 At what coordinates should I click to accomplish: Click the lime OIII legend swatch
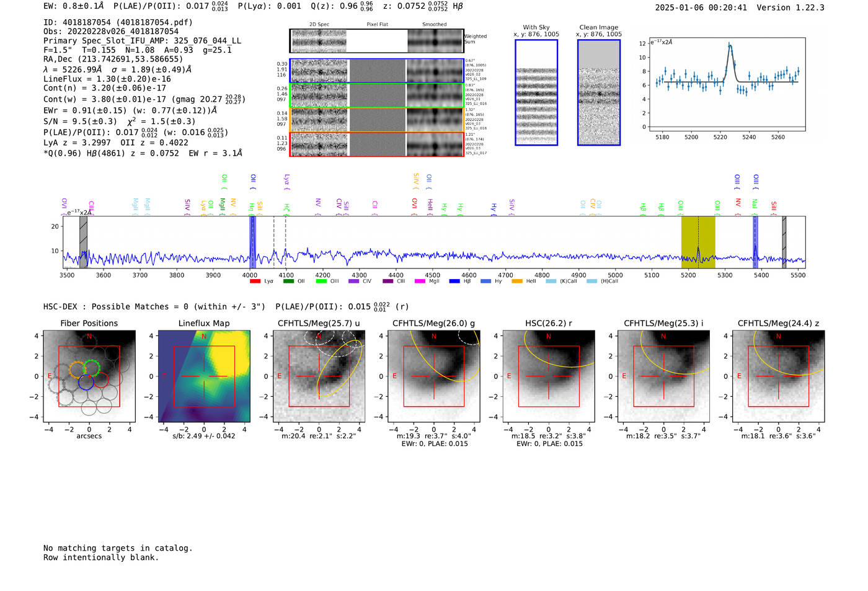coord(321,282)
